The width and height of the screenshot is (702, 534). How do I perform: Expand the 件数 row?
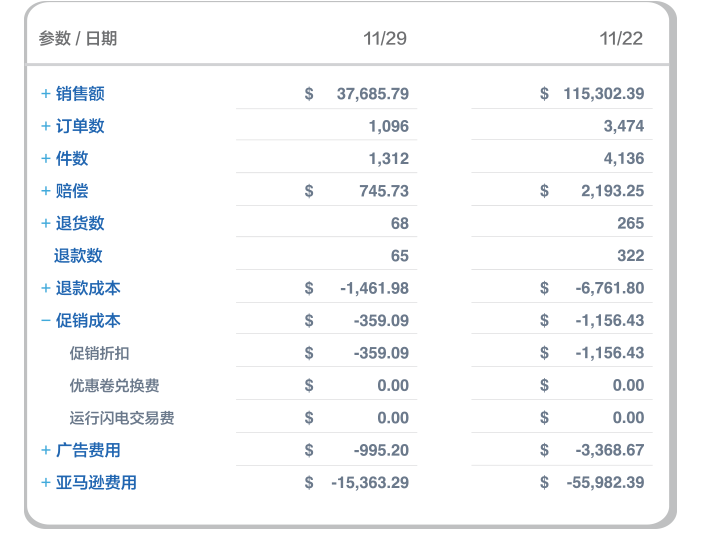[x=45, y=158]
